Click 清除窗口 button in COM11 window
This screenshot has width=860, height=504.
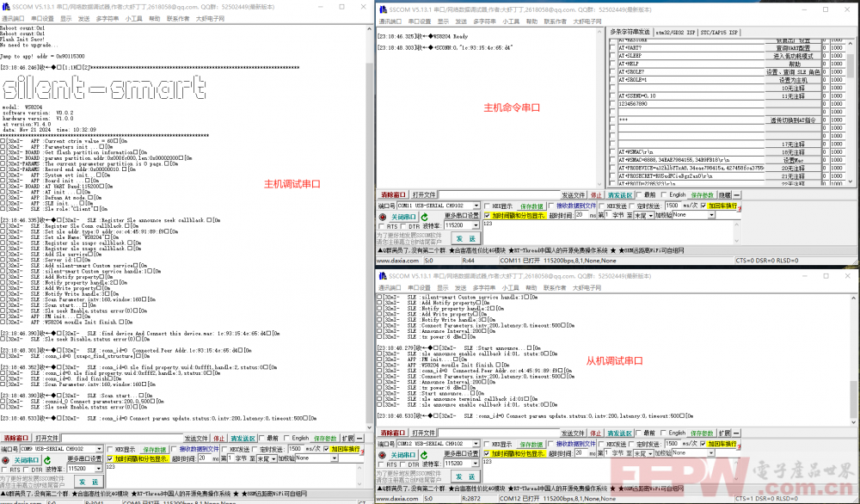pyautogui.click(x=393, y=194)
